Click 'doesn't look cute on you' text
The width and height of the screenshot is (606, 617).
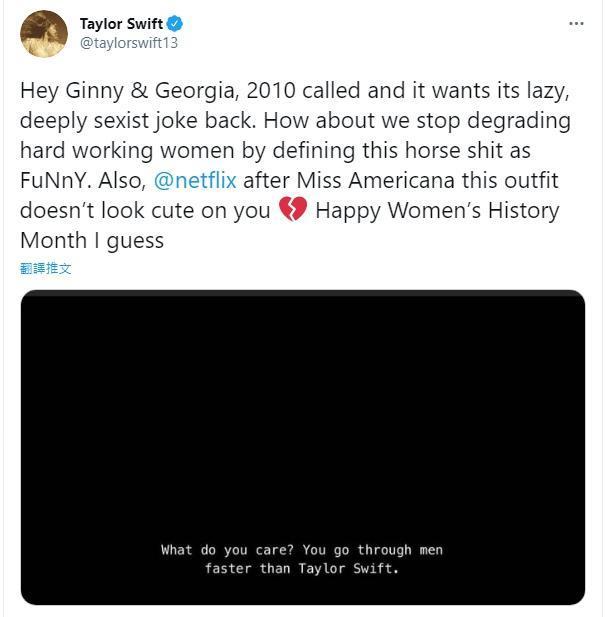click(x=145, y=211)
